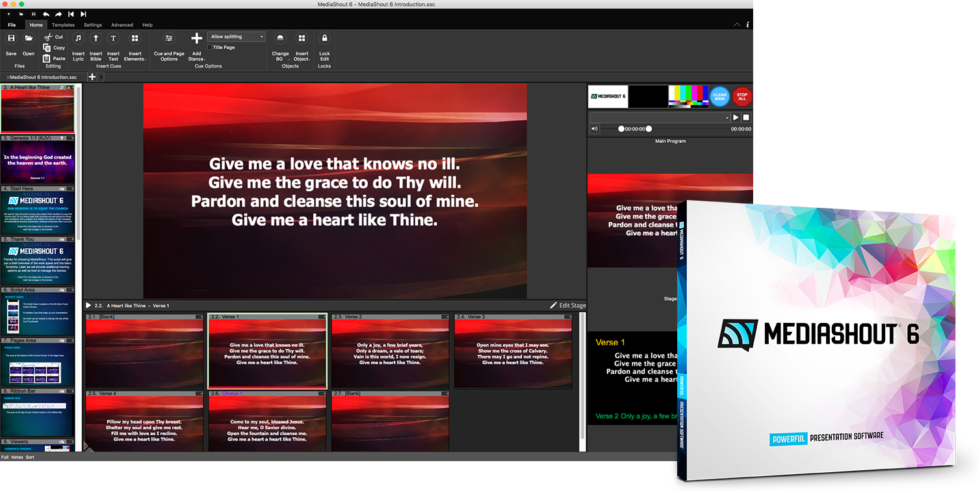This screenshot has height=493, width=980.
Task: Insert a Bible cue
Action: pos(96,45)
